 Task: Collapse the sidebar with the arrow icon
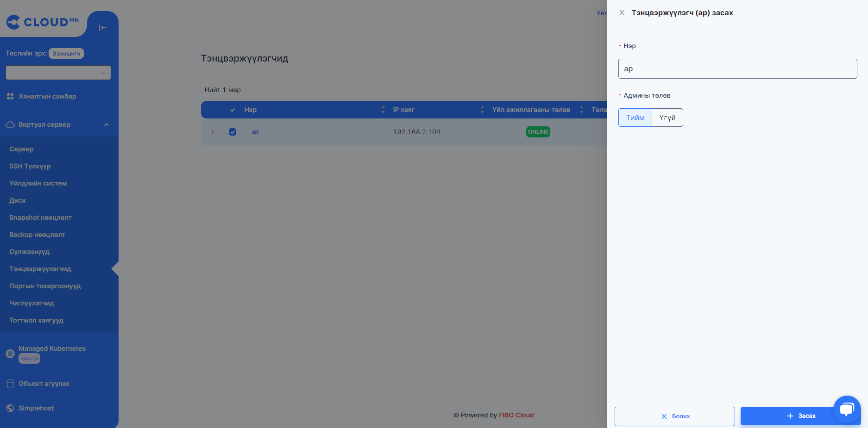[103, 28]
